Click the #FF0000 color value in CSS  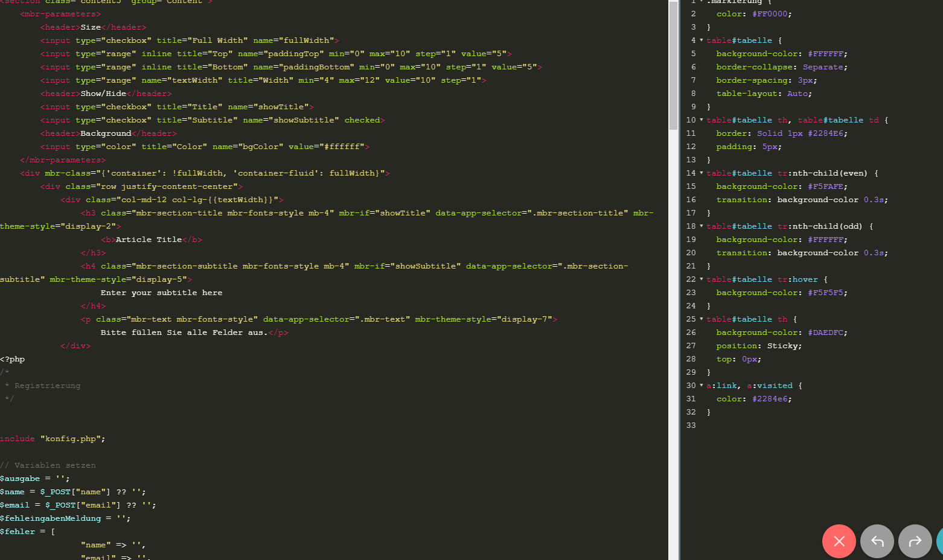[x=772, y=14]
